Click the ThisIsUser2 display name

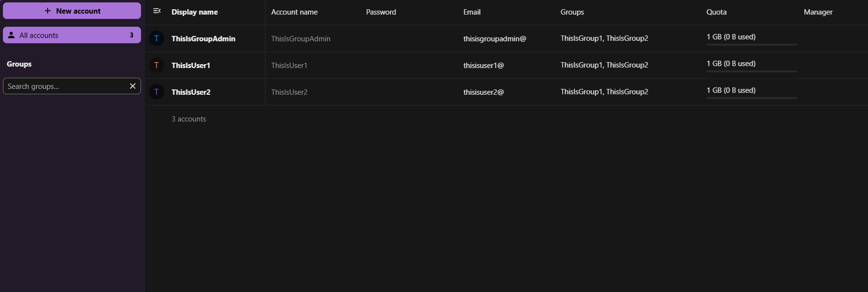tap(191, 92)
